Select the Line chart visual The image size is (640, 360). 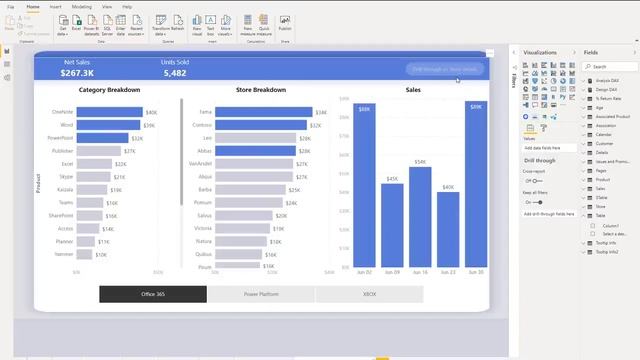point(525,73)
